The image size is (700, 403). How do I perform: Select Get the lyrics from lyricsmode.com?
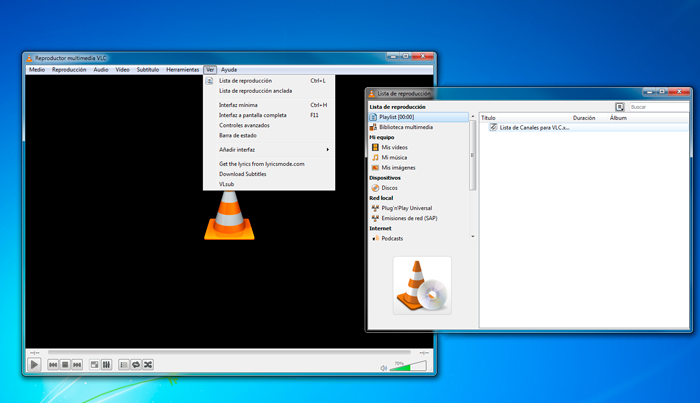[269, 164]
